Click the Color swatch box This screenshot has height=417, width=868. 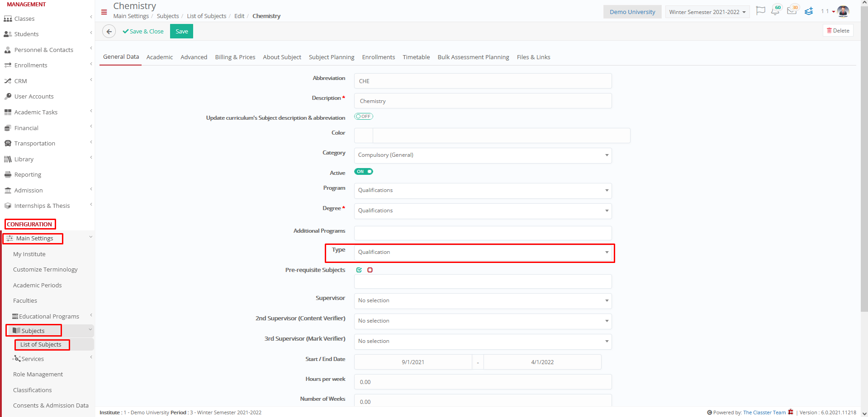pos(364,136)
